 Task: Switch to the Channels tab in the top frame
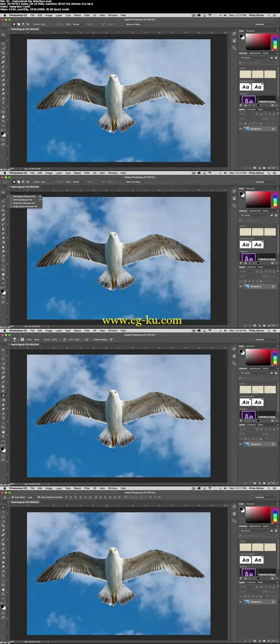tap(252, 110)
